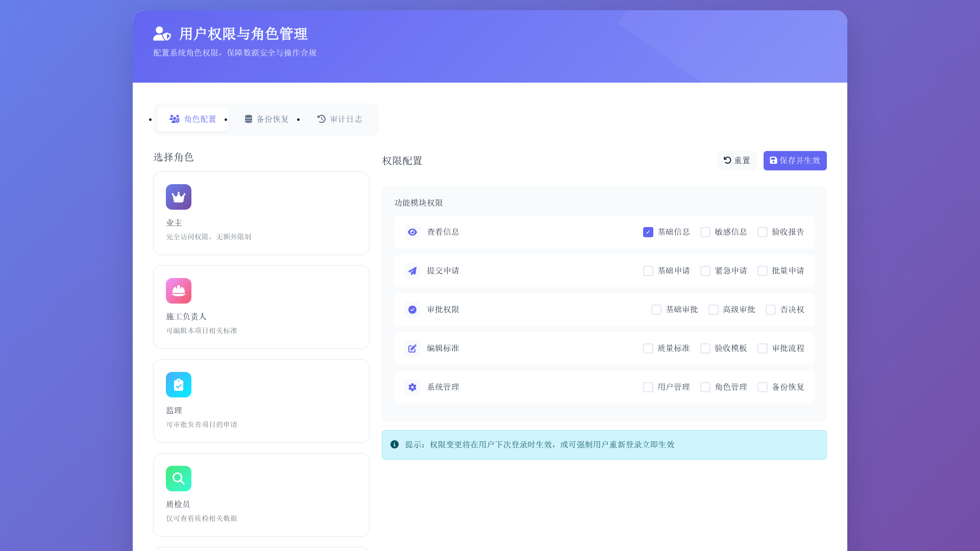Click the approval check icon for 审批权限
The height and width of the screenshot is (551, 980).
tap(412, 310)
